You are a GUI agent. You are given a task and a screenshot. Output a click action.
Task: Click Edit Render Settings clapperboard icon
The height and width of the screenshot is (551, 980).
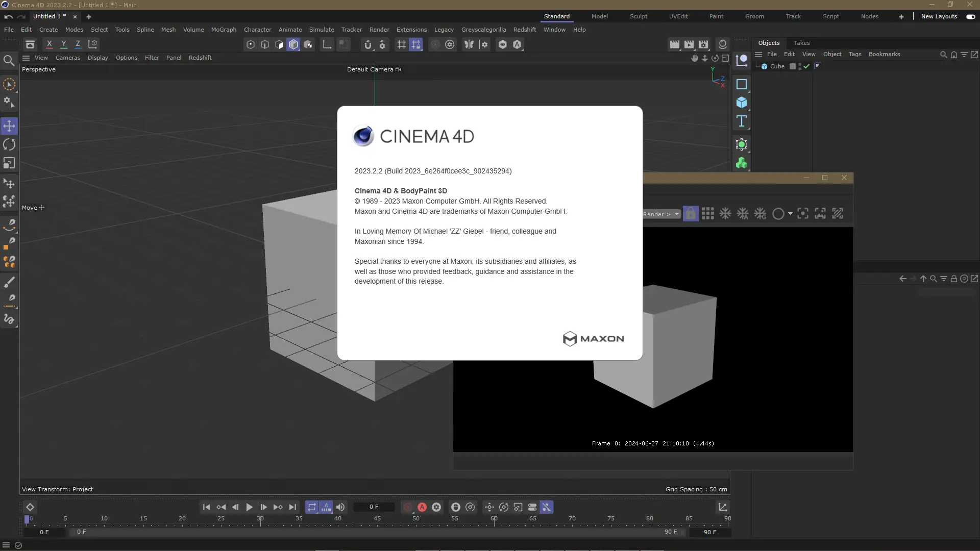click(x=703, y=44)
